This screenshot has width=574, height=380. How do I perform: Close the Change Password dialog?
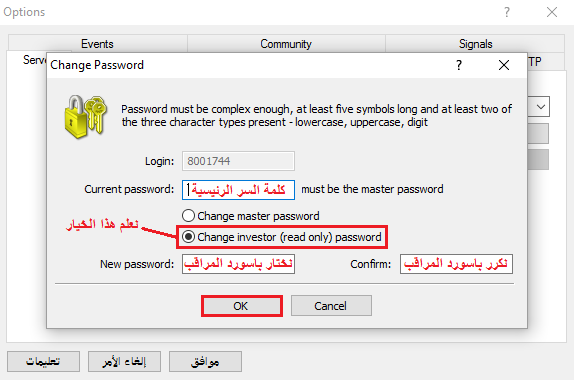[504, 65]
